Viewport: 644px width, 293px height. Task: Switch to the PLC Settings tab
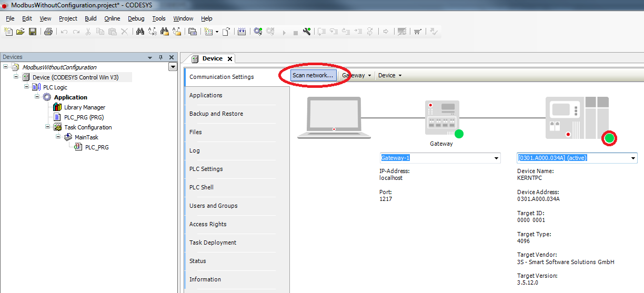(x=206, y=169)
